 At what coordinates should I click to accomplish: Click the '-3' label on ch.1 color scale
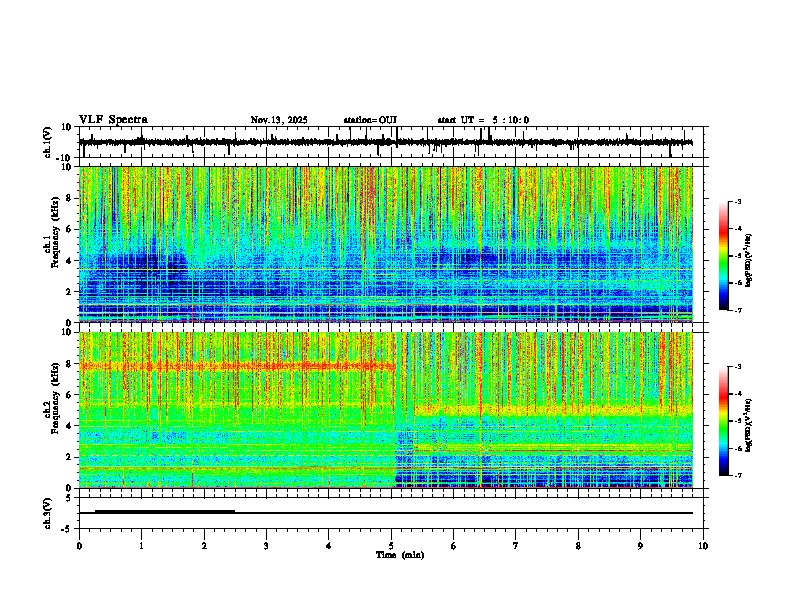(738, 201)
